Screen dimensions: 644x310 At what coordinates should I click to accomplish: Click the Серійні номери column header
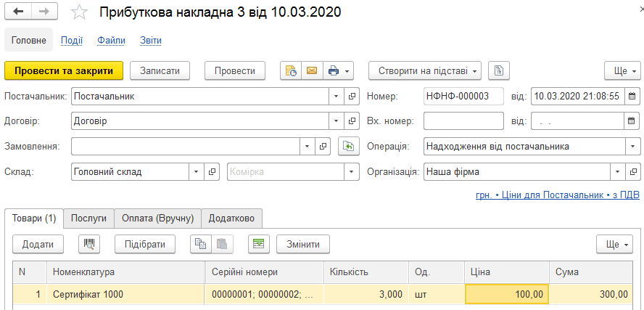(265, 272)
